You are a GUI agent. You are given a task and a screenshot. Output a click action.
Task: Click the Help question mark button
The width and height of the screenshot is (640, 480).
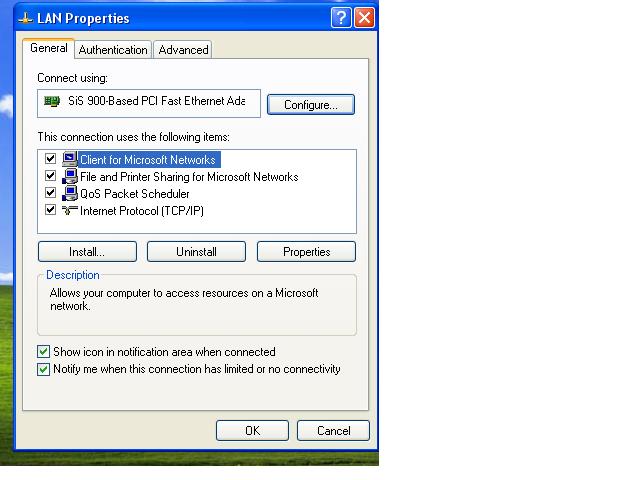coord(341,18)
